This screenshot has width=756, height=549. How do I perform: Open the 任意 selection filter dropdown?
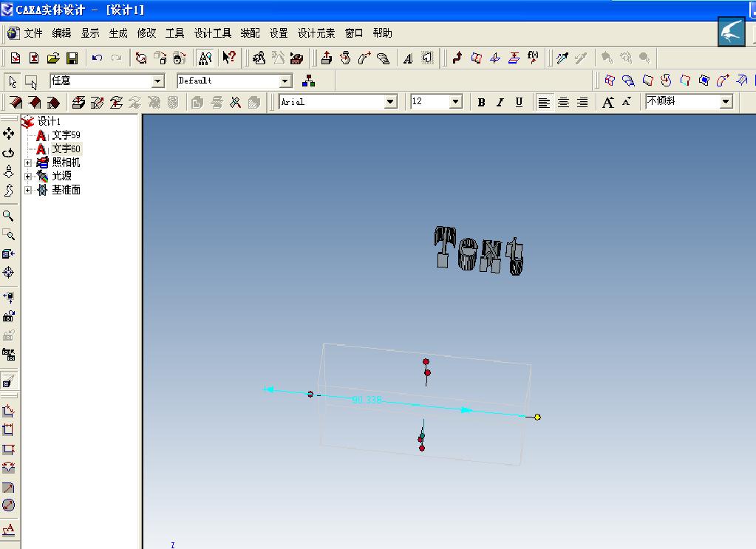point(157,81)
